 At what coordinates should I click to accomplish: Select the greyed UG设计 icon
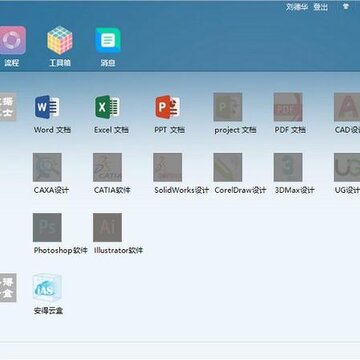(347, 167)
